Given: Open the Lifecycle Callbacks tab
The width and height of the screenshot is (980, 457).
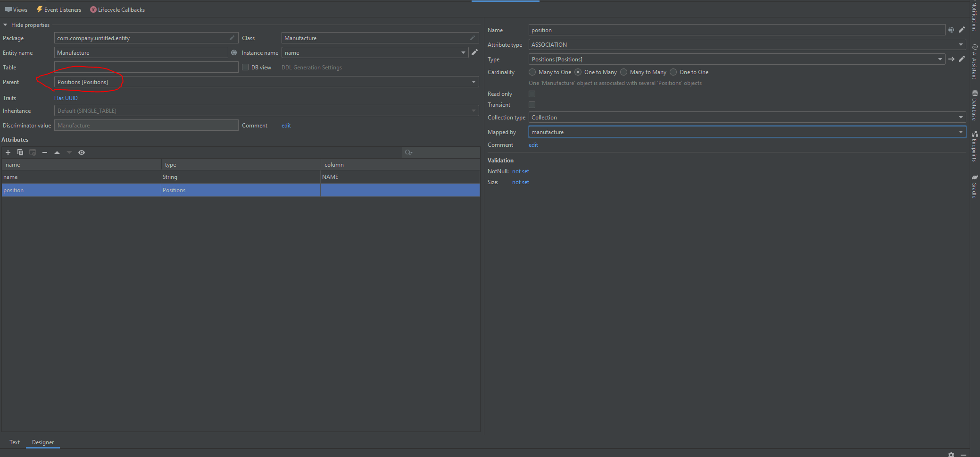Looking at the screenshot, I should click(x=117, y=10).
